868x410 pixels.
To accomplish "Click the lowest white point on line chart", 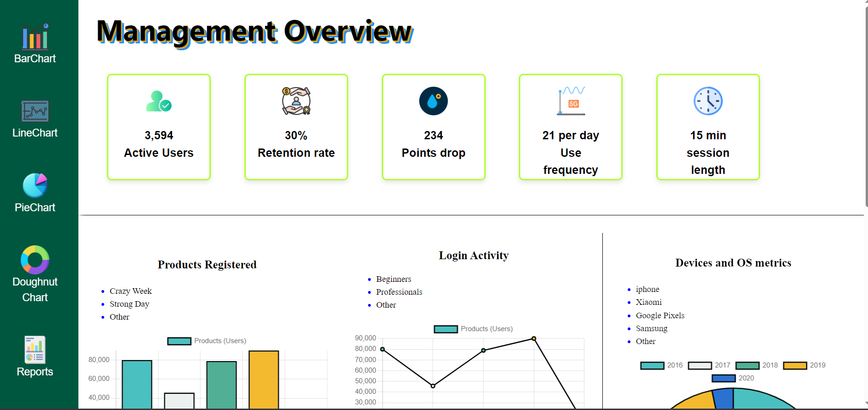I will pos(433,386).
